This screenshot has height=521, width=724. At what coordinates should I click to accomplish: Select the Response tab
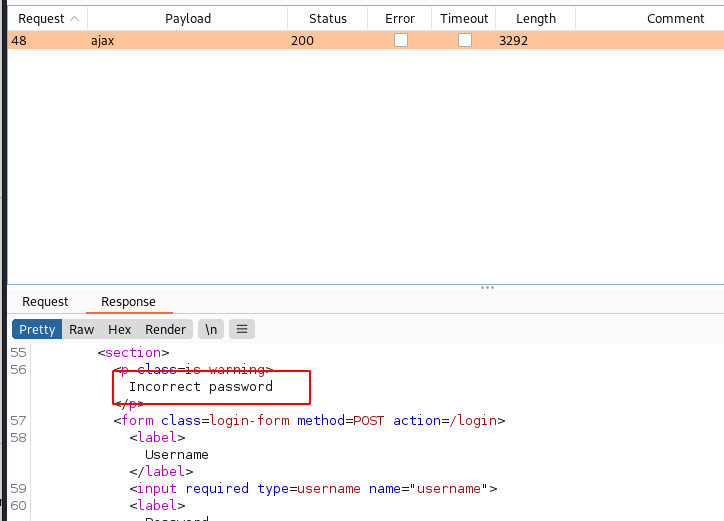128,302
